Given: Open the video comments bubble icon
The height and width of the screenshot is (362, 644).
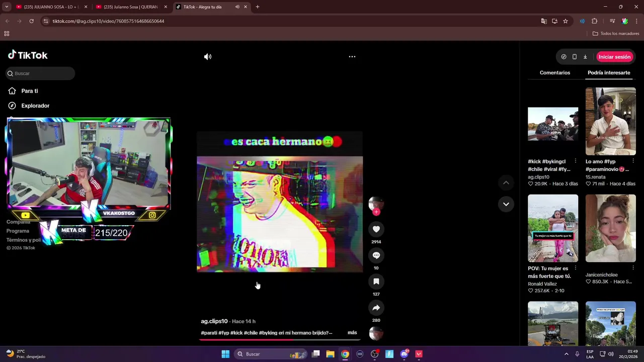Looking at the screenshot, I should (376, 255).
